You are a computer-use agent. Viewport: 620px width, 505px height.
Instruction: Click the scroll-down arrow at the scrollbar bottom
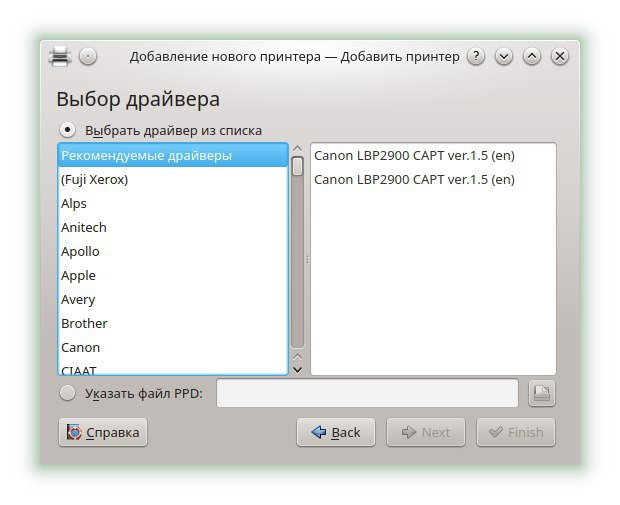(297, 370)
